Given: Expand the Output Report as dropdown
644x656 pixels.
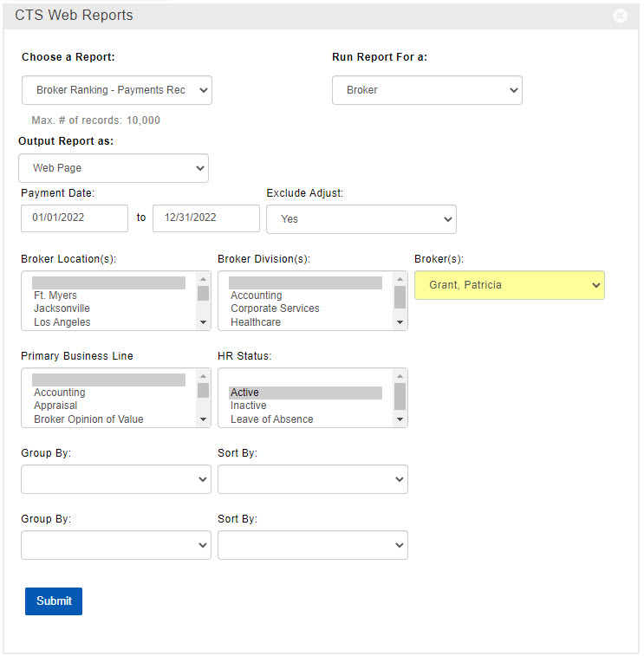Looking at the screenshot, I should point(114,168).
